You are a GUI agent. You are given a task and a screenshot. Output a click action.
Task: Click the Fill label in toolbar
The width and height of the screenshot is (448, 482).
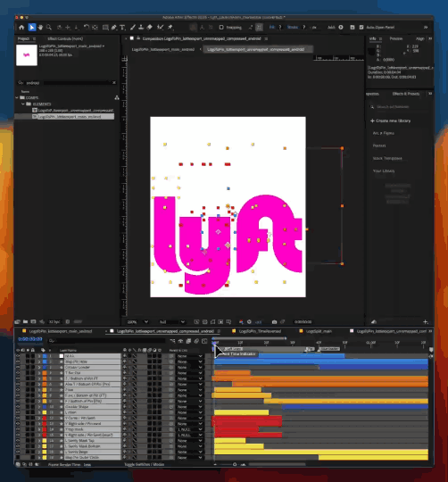pyautogui.click(x=271, y=28)
